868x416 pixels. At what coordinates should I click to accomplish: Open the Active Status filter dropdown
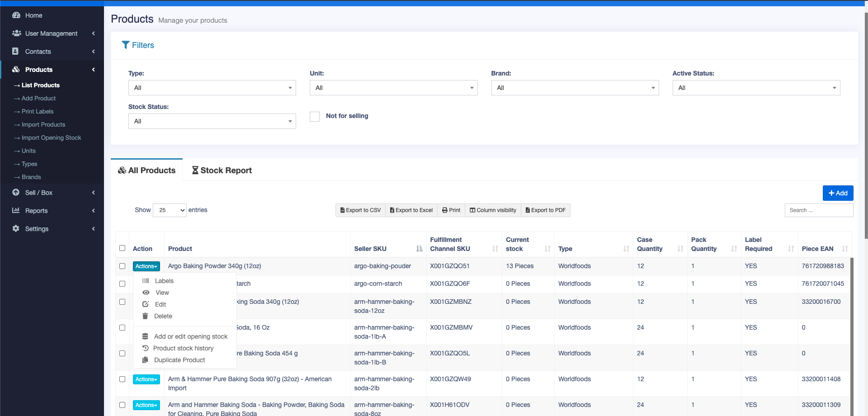pos(756,88)
